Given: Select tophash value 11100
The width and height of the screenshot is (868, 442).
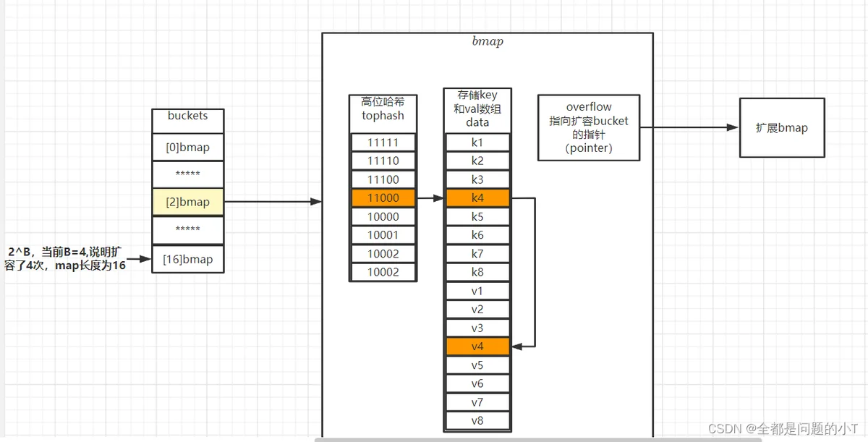Looking at the screenshot, I should pos(383,179).
